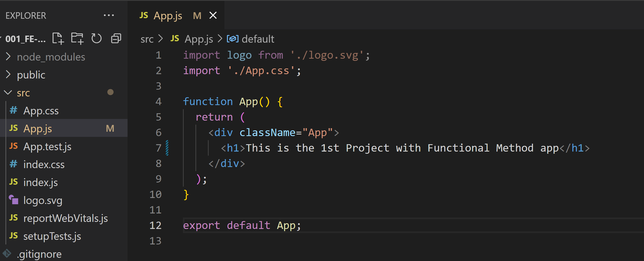Click the New Folder icon in Explorer

pos(77,38)
